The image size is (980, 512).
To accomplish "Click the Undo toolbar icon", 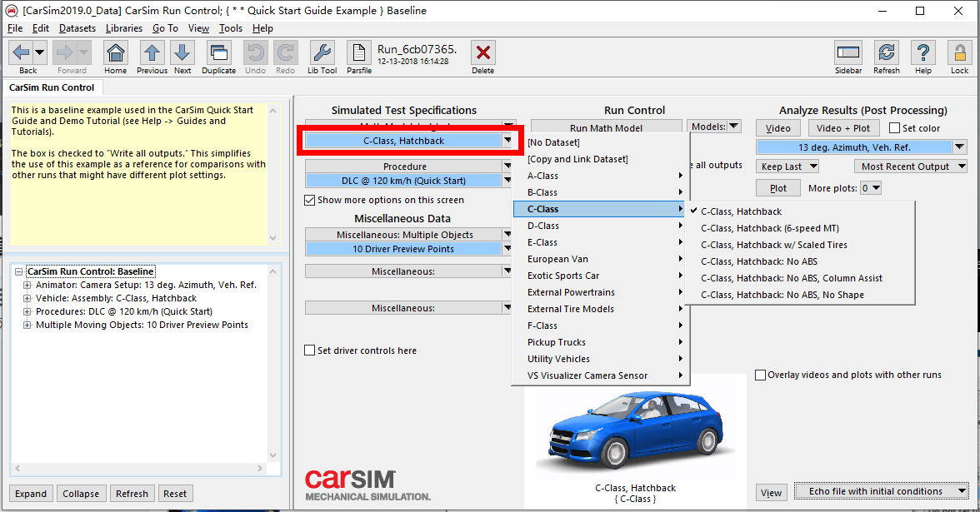I will (x=255, y=52).
